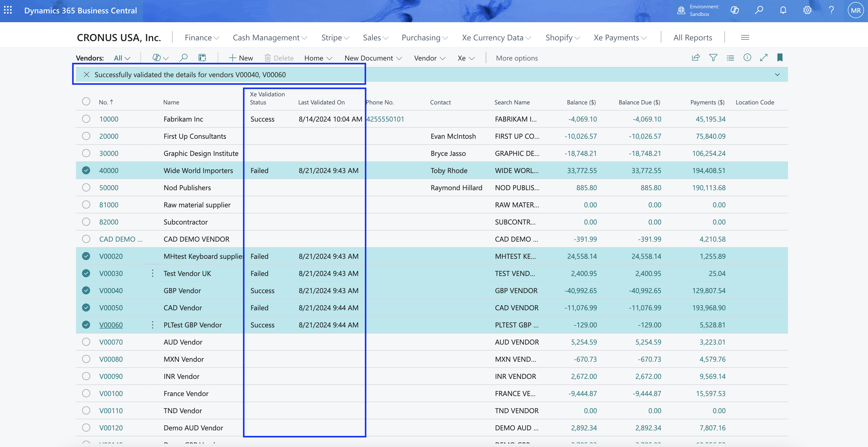Expand the notification bar chevron
This screenshot has height=447, width=868.
pyautogui.click(x=777, y=75)
